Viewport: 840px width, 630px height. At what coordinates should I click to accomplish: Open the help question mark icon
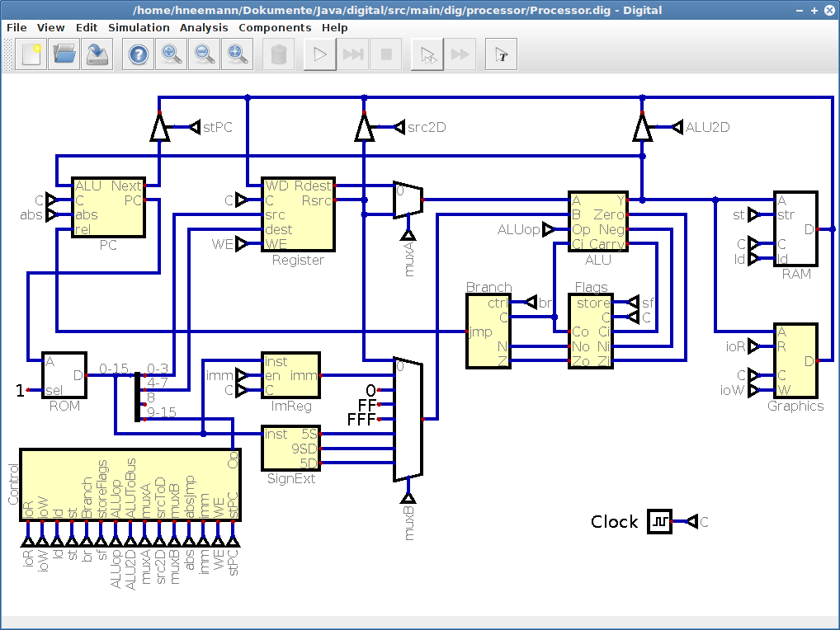coord(139,54)
